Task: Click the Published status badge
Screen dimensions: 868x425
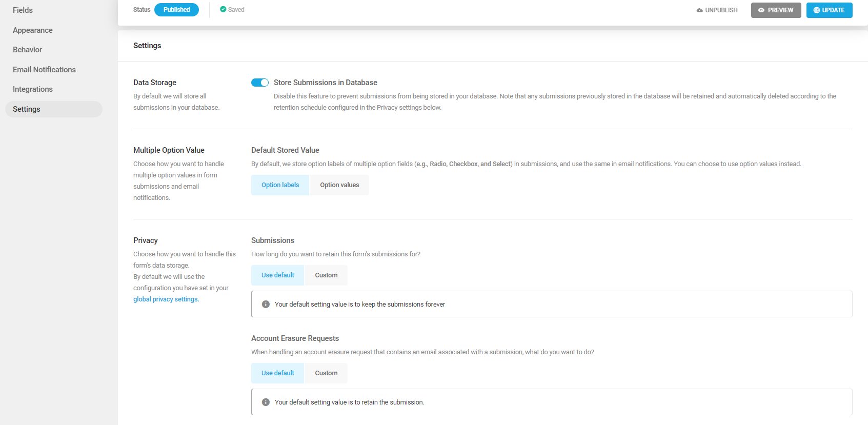Action: click(176, 10)
